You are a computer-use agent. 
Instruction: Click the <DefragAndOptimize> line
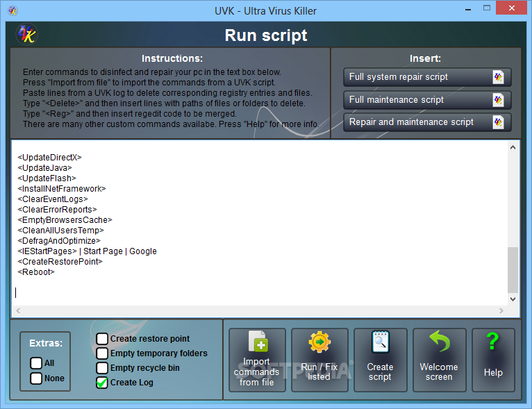pyautogui.click(x=59, y=241)
